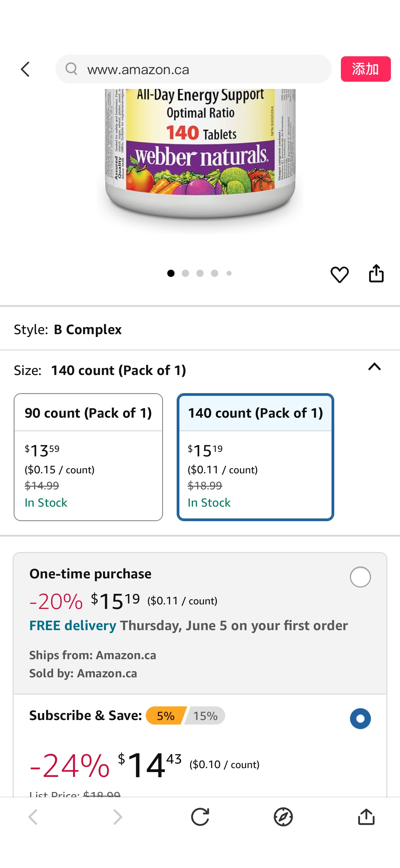Go to previous page in bottom toolbar

pos(33,817)
